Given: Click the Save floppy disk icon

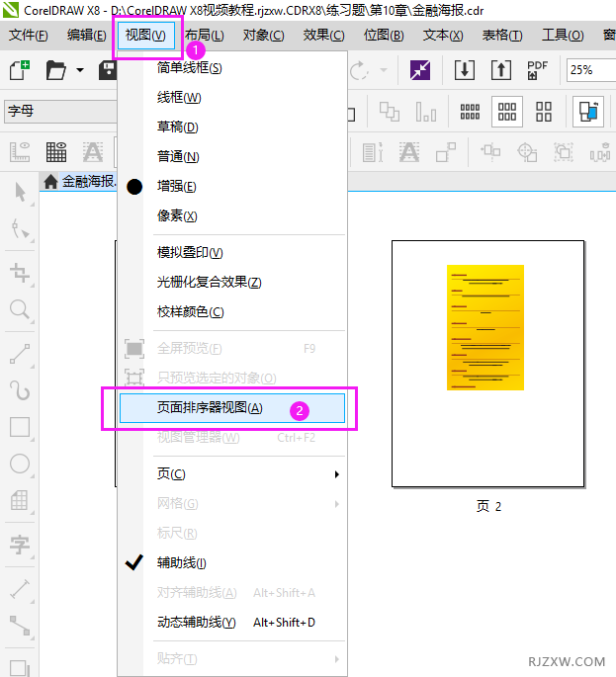Looking at the screenshot, I should coord(108,70).
